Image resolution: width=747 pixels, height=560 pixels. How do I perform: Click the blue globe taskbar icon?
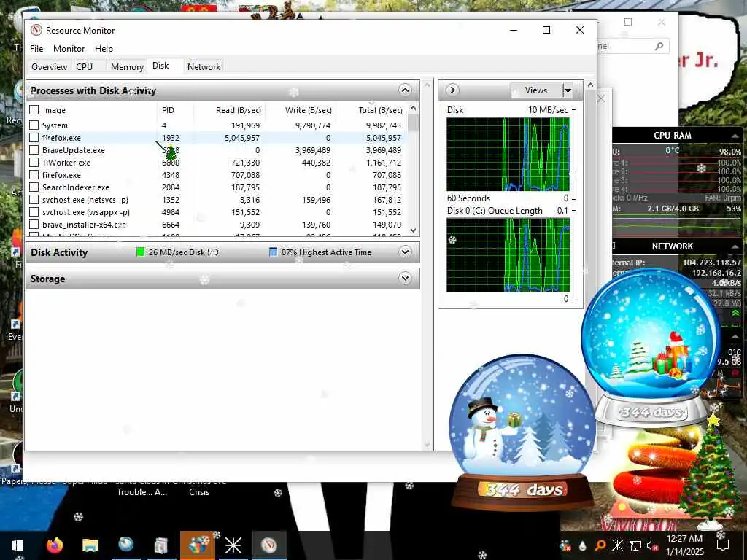pyautogui.click(x=125, y=544)
